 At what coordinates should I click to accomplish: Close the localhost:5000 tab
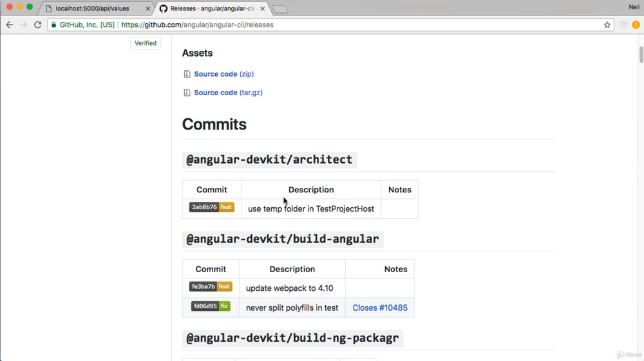(147, 9)
